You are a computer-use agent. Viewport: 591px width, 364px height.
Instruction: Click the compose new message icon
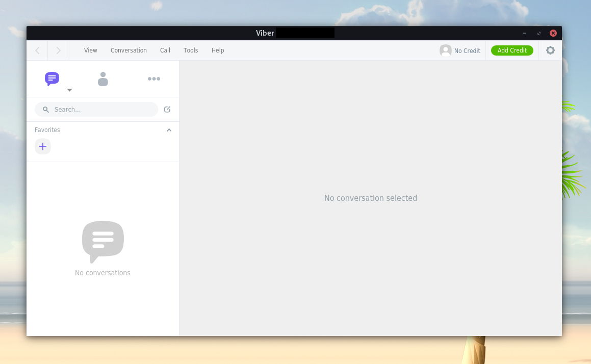coord(167,109)
